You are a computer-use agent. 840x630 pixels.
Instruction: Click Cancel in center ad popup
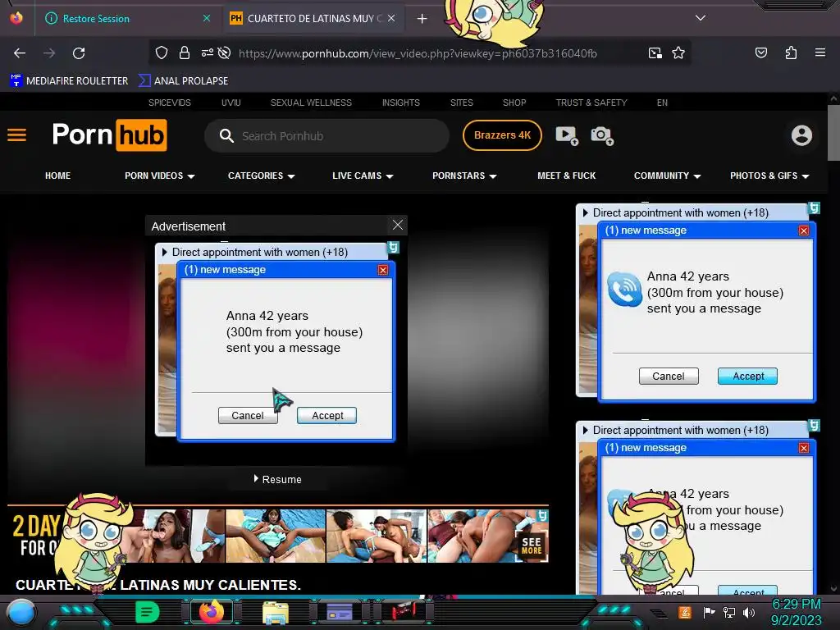pyautogui.click(x=248, y=416)
